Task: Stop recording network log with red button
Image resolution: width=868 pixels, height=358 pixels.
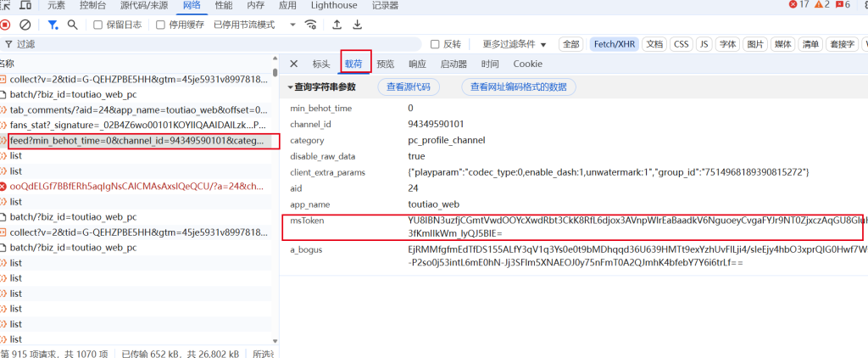Action: coord(6,25)
